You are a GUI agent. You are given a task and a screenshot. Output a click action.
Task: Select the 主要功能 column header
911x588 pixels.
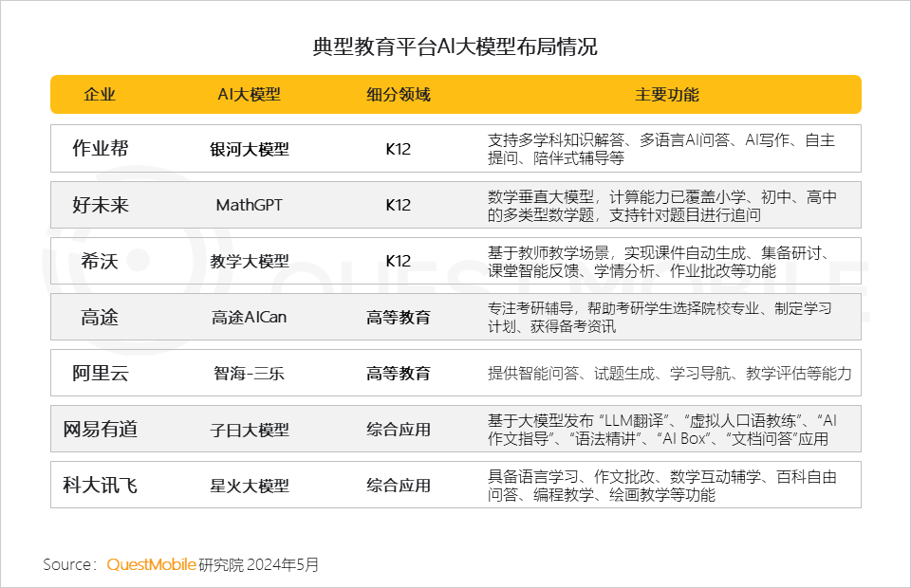(667, 95)
